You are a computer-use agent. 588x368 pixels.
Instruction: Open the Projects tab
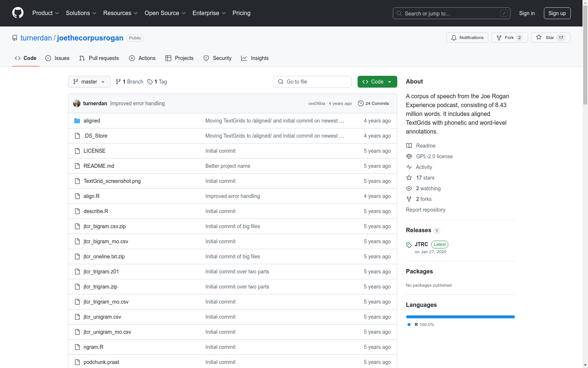pyautogui.click(x=179, y=58)
